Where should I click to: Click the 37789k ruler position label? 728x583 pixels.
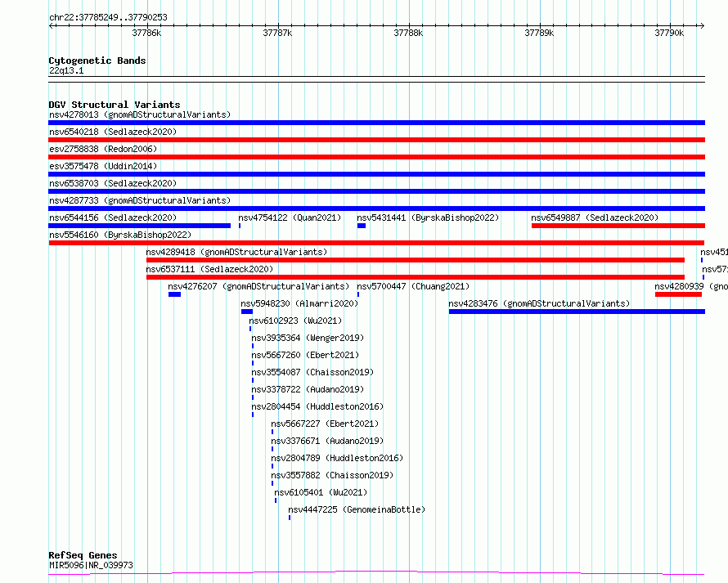pyautogui.click(x=540, y=33)
